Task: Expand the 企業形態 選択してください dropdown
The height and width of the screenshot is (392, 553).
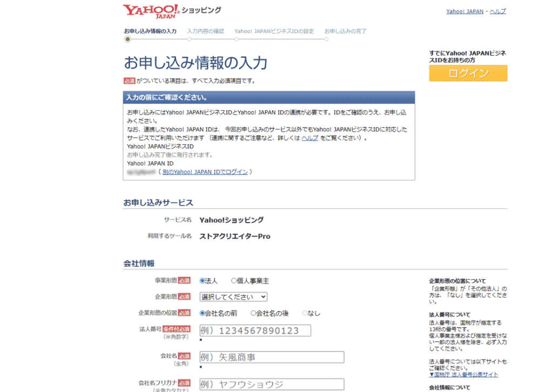Action: click(x=233, y=296)
